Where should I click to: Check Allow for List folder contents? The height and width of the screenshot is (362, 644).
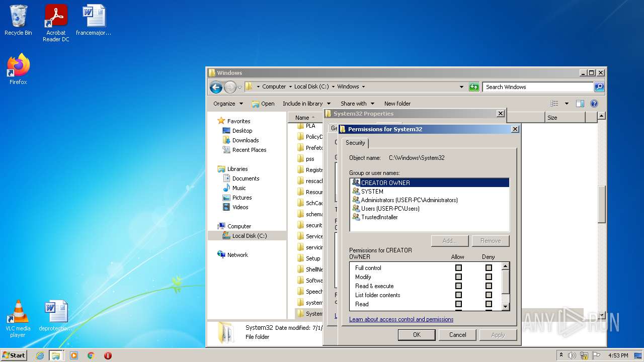(458, 295)
